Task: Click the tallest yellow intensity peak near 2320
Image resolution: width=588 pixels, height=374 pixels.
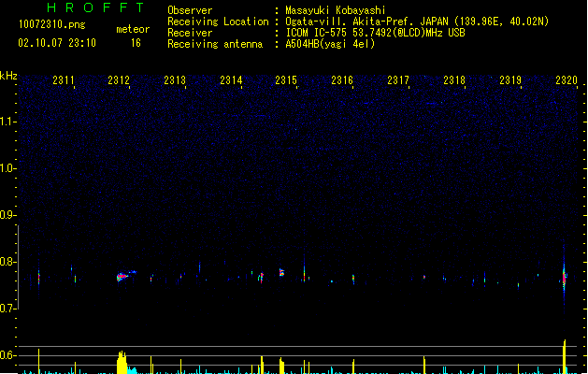Action: point(564,357)
